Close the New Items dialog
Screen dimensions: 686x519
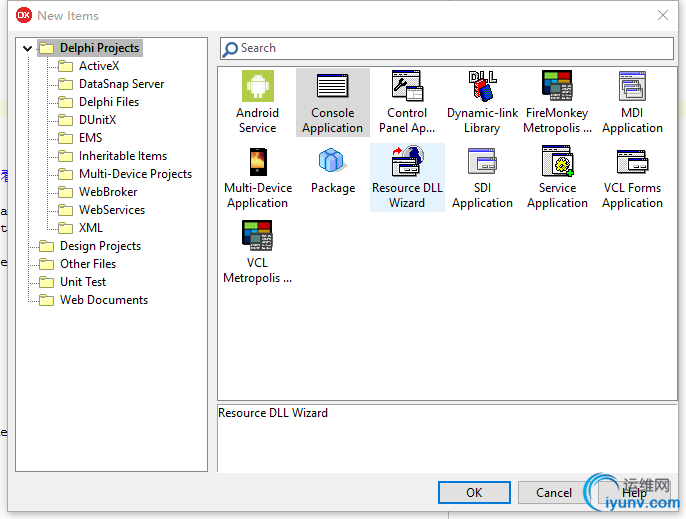663,15
